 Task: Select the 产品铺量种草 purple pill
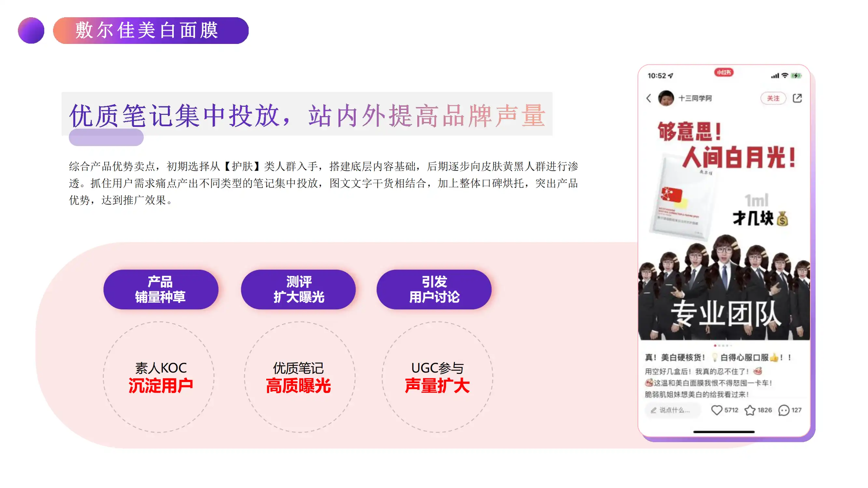(x=161, y=289)
